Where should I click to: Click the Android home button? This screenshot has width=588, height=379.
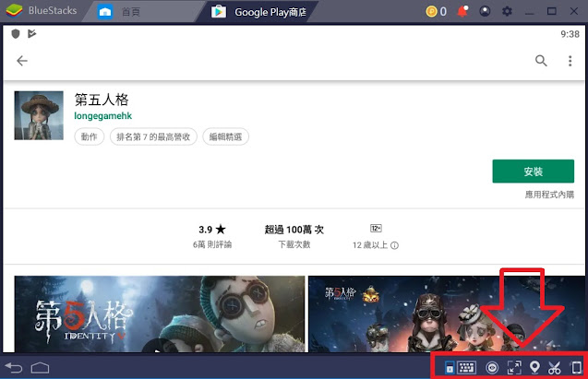coord(40,368)
